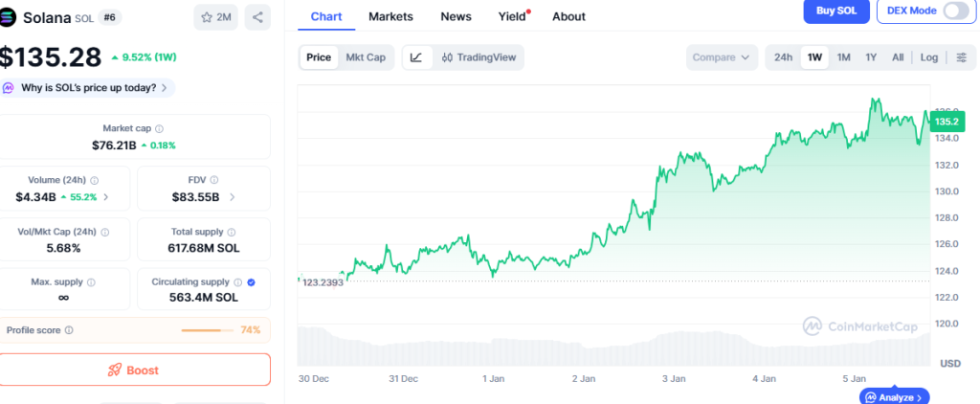
Task: Toggle Log scale on chart
Action: click(x=929, y=57)
